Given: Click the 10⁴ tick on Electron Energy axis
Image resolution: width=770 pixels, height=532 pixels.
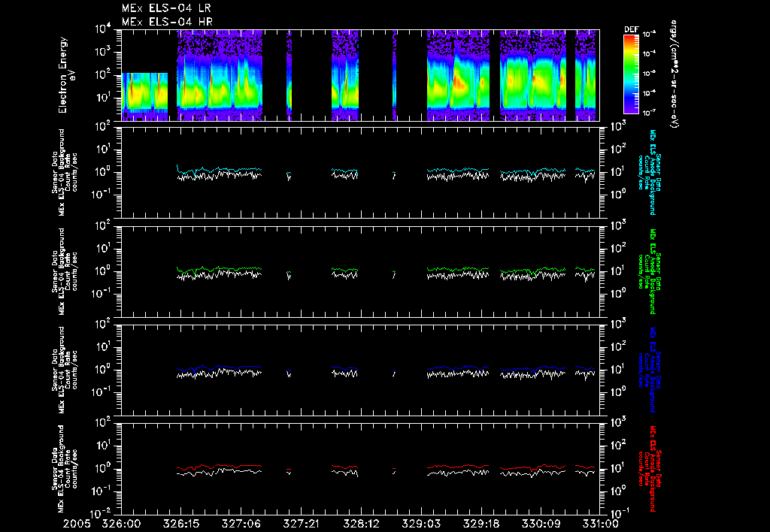Looking at the screenshot, I should pyautogui.click(x=102, y=29).
